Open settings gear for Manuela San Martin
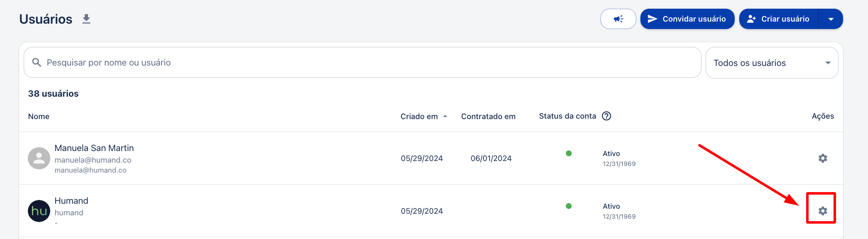Viewport: 868px width, 239px height. point(823,158)
